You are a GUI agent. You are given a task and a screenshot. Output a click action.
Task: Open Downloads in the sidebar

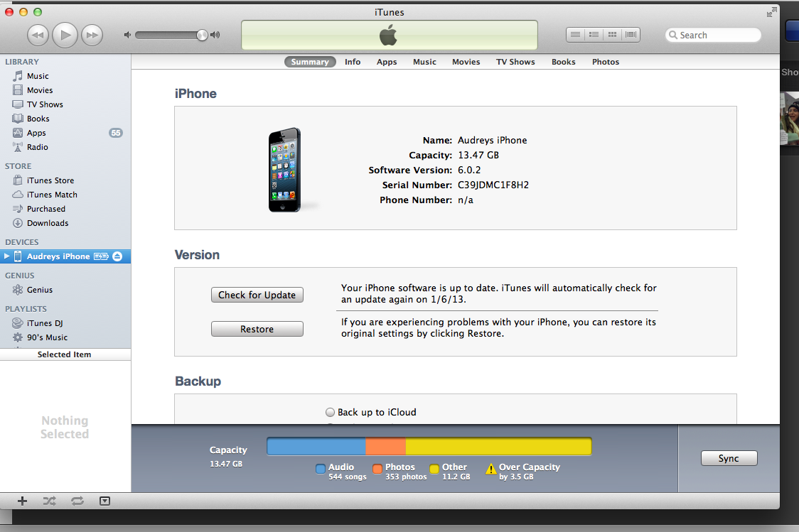[65, 223]
